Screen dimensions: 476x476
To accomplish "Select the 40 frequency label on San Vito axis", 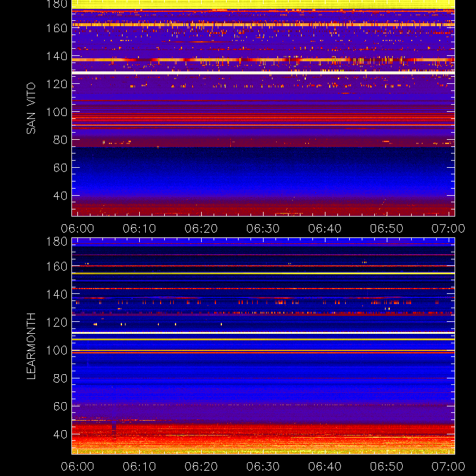I will click(x=60, y=196).
